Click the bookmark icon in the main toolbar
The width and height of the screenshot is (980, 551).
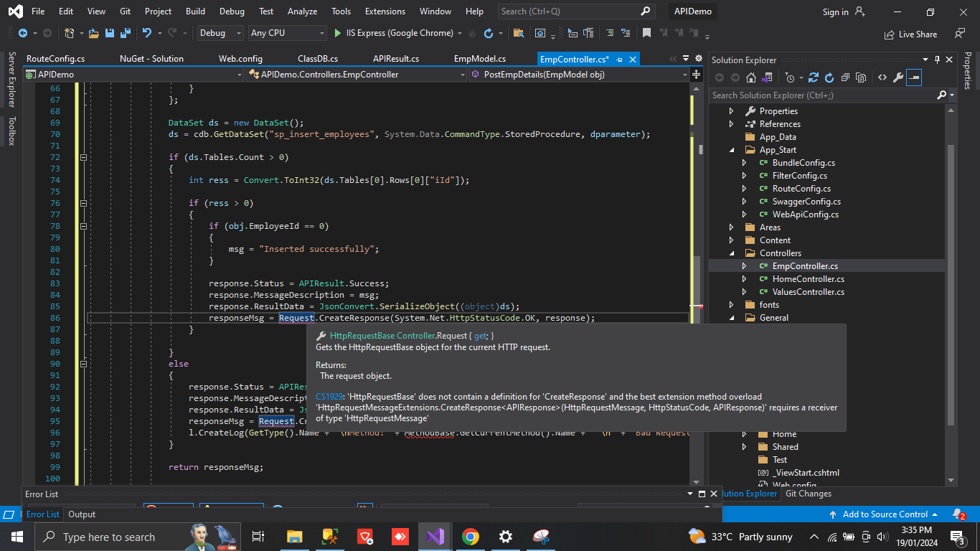(x=646, y=33)
